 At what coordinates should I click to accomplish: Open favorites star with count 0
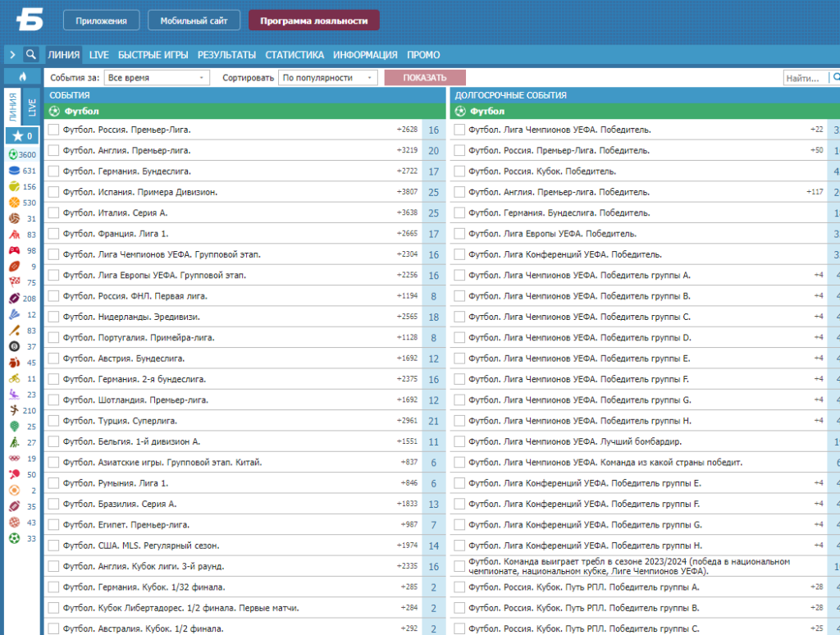(22, 136)
